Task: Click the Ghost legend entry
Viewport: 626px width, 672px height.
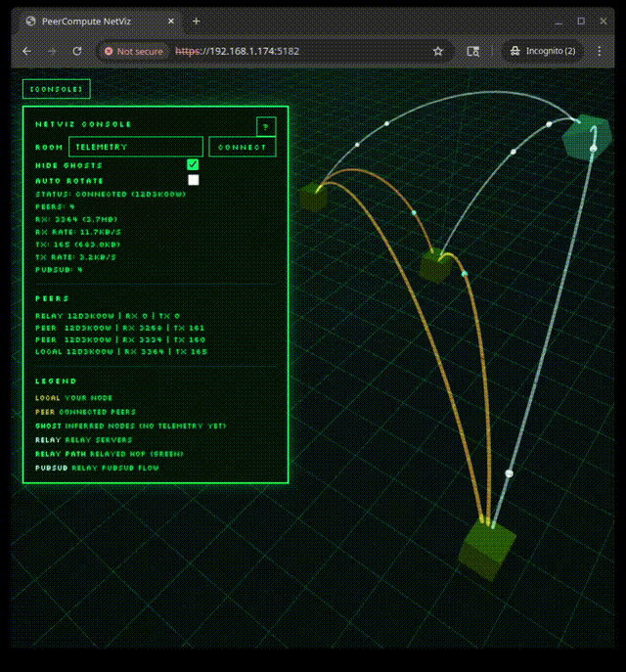Action: pos(131,426)
